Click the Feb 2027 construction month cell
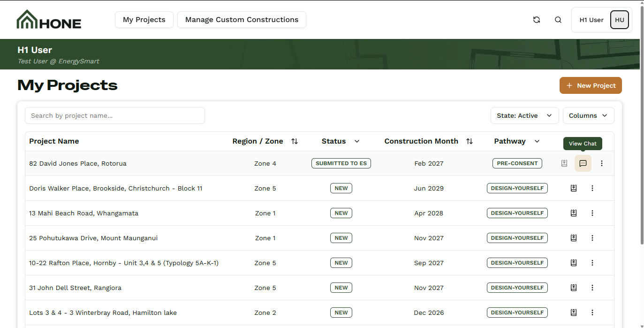644x328 pixels. tap(429, 163)
